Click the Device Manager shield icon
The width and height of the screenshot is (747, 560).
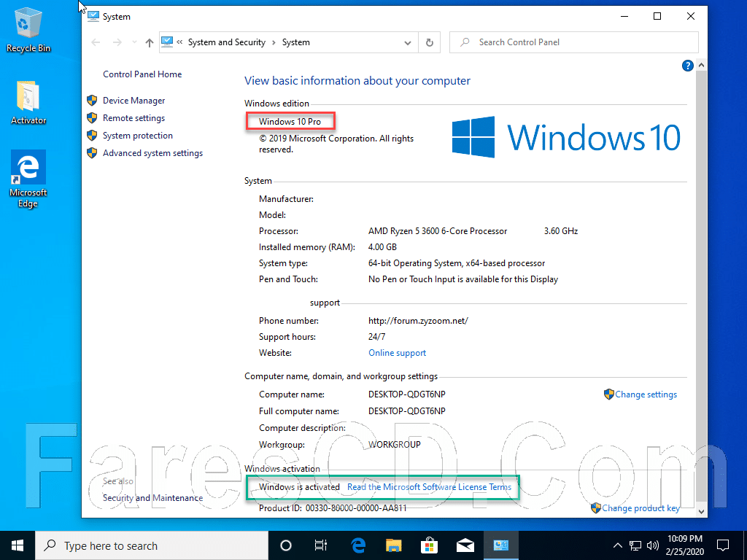pyautogui.click(x=92, y=101)
